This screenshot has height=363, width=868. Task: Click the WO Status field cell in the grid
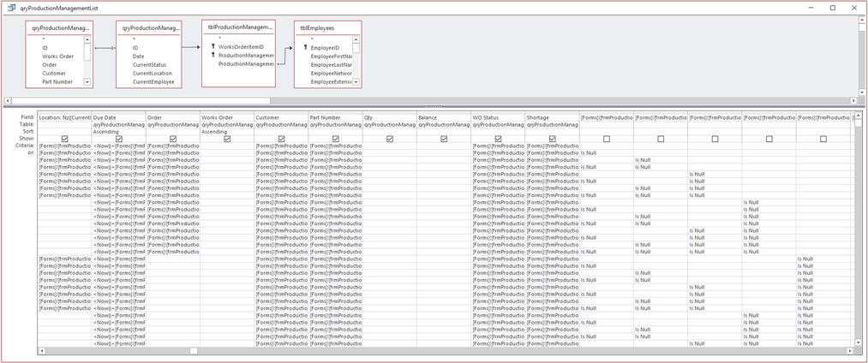498,118
